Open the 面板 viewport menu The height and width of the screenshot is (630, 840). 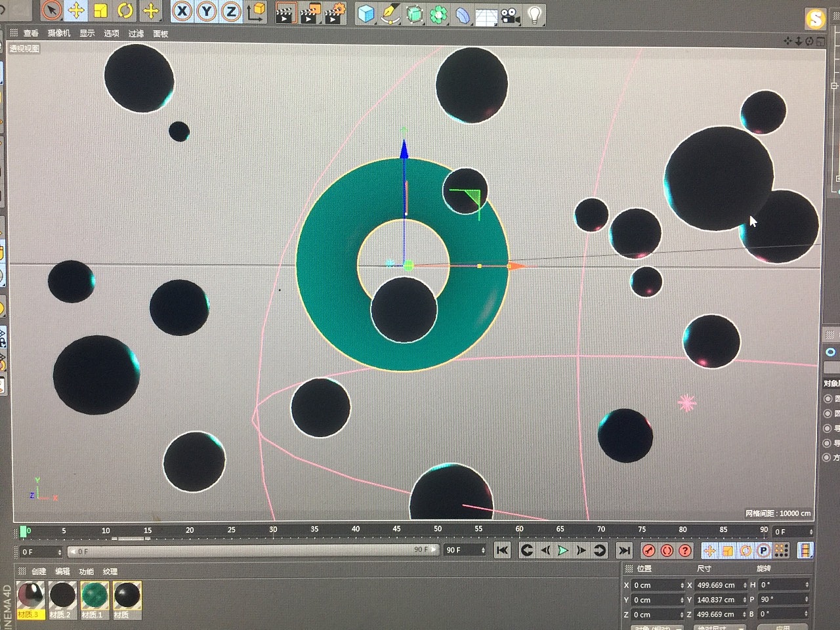(161, 33)
